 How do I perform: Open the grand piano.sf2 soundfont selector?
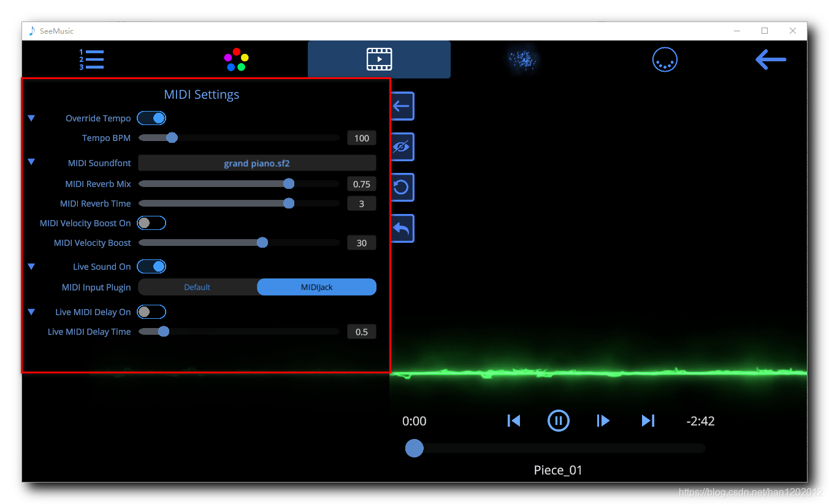point(257,163)
